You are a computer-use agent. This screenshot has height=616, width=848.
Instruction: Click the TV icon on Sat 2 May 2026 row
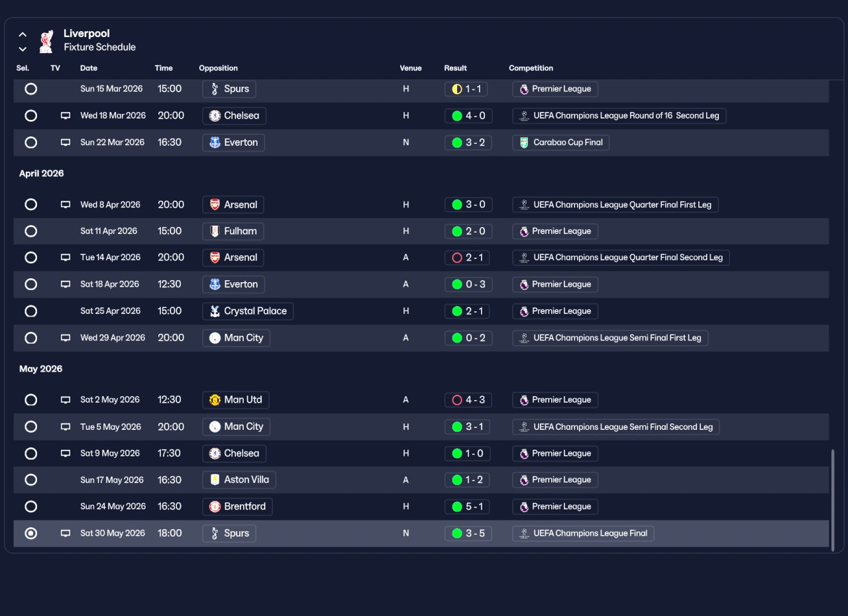point(66,400)
